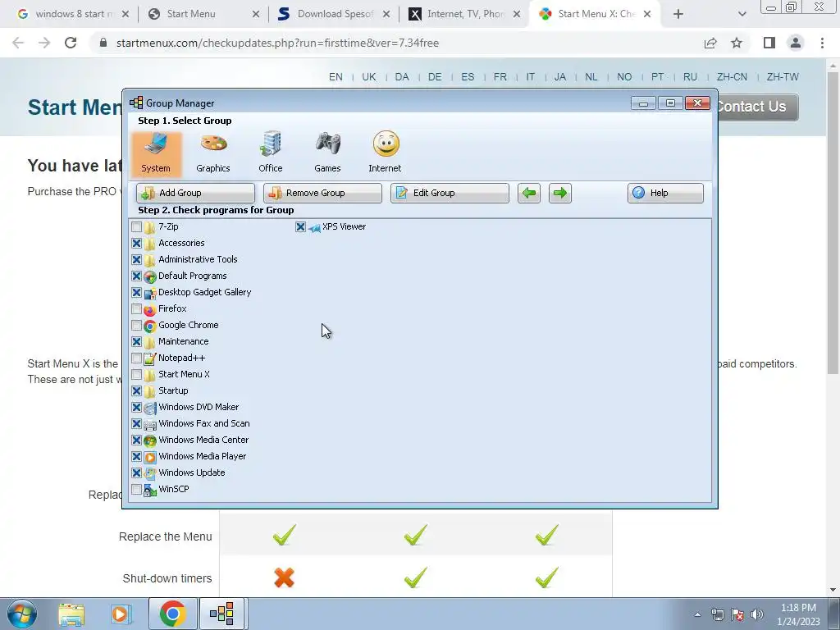Uncheck the Maintenance checkbox
This screenshot has height=630, width=840.
[x=137, y=342]
